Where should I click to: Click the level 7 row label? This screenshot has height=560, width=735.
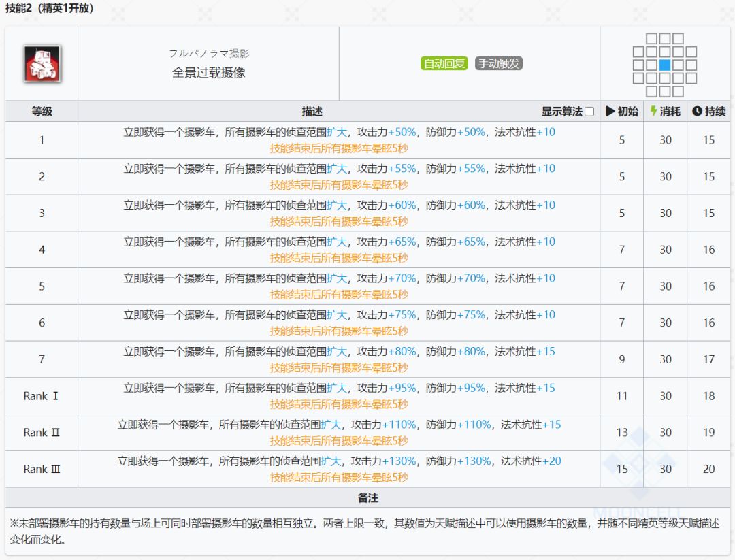tap(42, 359)
